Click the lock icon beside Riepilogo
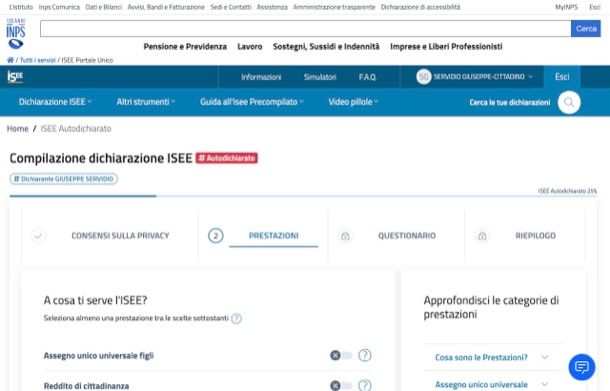The width and height of the screenshot is (610, 391). pyautogui.click(x=482, y=236)
